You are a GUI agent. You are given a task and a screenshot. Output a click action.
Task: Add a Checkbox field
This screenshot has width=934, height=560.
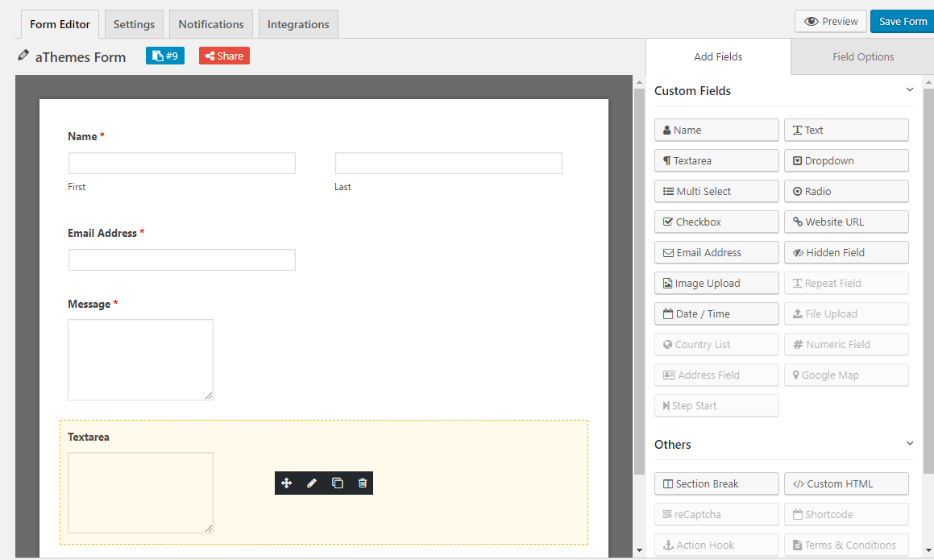click(x=716, y=222)
